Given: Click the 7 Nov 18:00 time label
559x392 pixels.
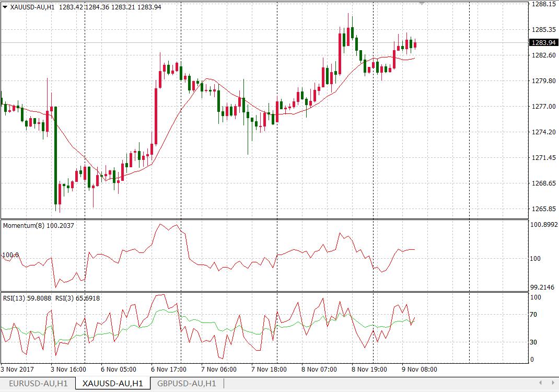Looking at the screenshot, I should coord(269,370).
